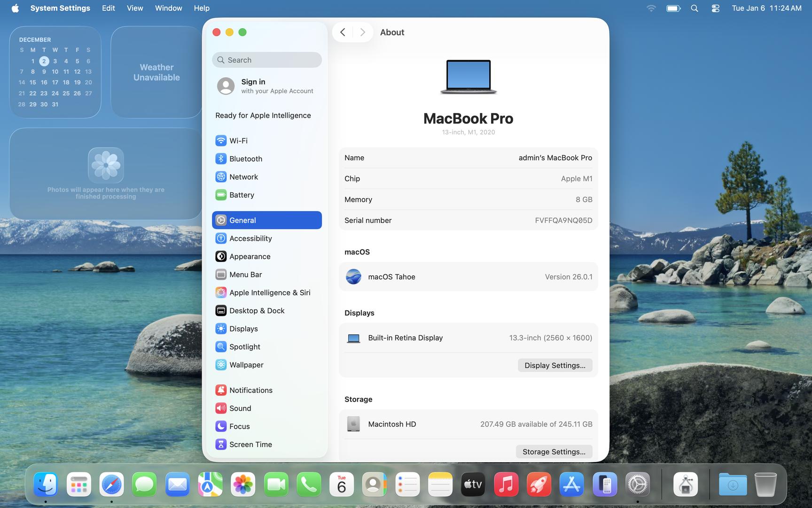Image resolution: width=812 pixels, height=508 pixels.
Task: Open Focus settings in sidebar
Action: (239, 427)
